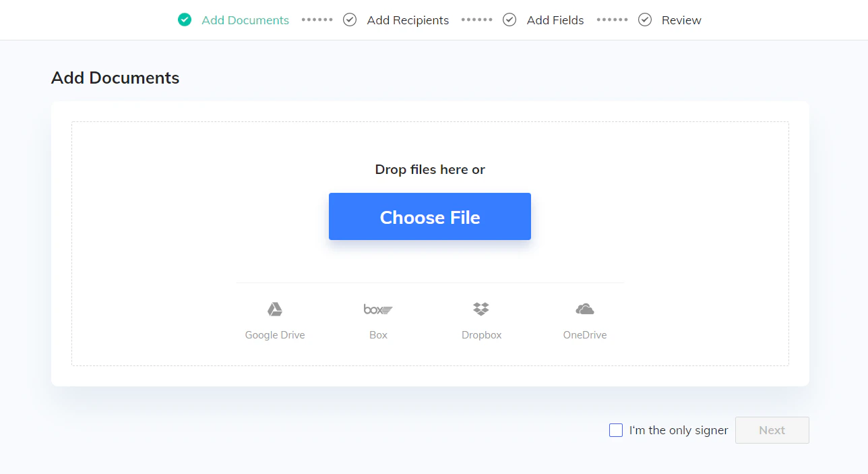Select the Box cloud storage icon
Image resolution: width=868 pixels, height=474 pixels.
(378, 309)
